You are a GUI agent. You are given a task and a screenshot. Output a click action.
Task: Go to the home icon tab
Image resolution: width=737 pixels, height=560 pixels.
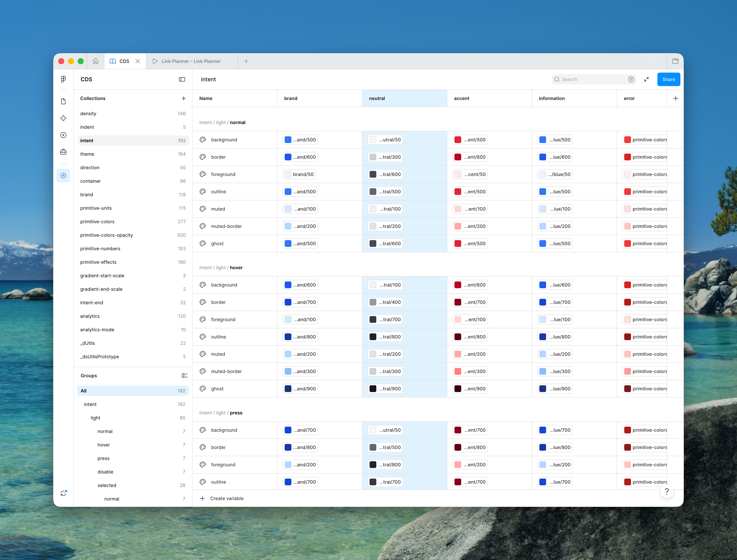point(96,61)
